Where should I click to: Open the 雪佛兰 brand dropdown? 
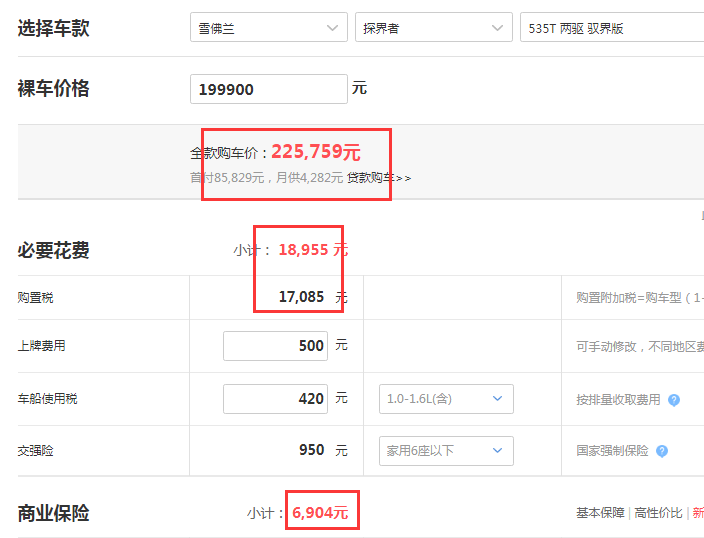pos(268,27)
